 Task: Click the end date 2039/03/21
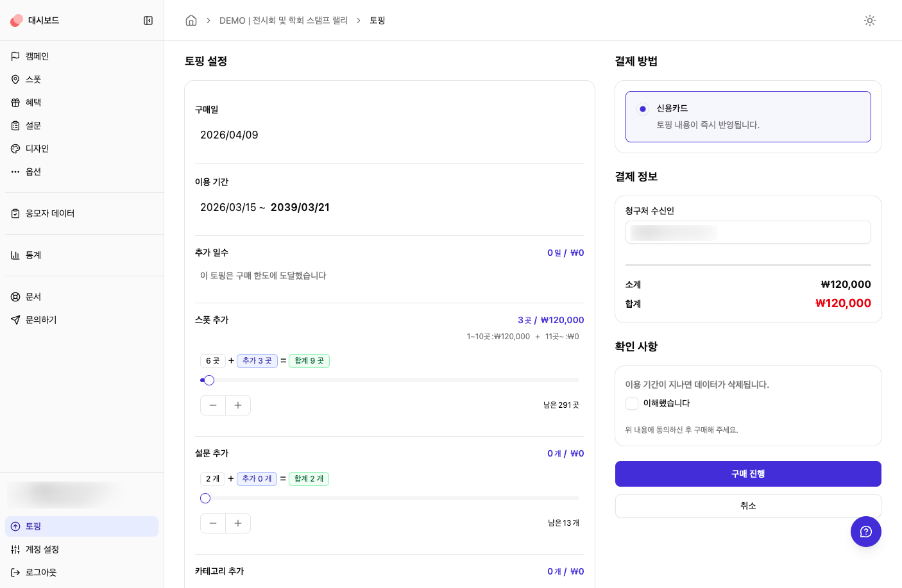point(300,207)
